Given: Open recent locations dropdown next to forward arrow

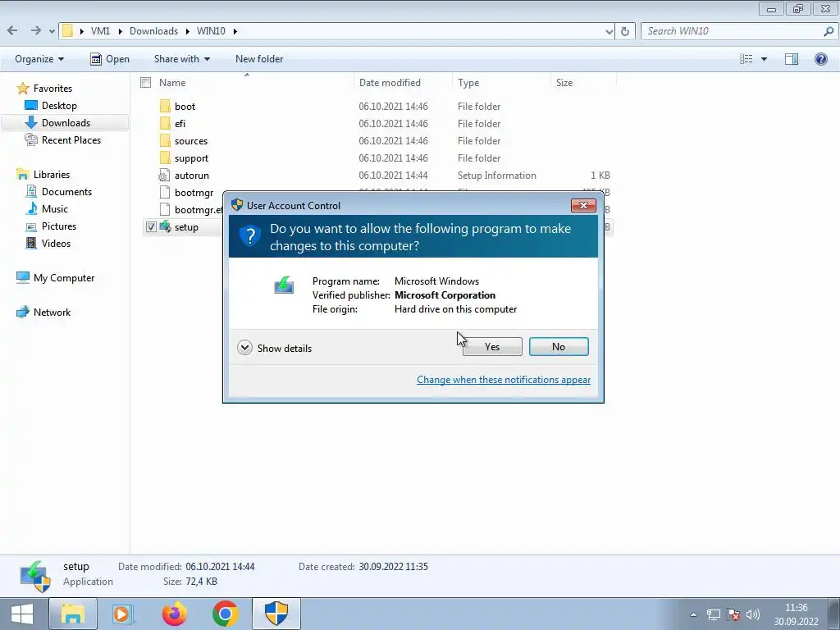Looking at the screenshot, I should [52, 32].
